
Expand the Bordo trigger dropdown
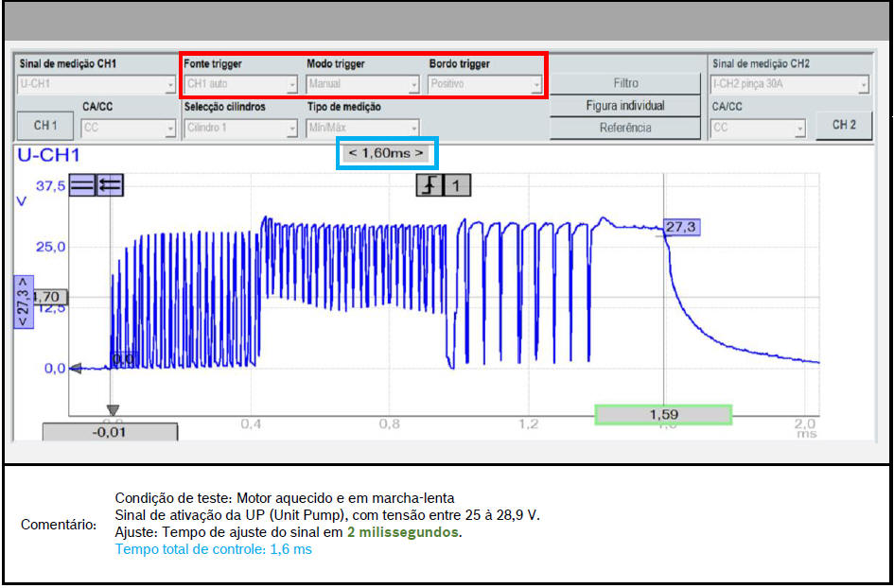(x=485, y=85)
